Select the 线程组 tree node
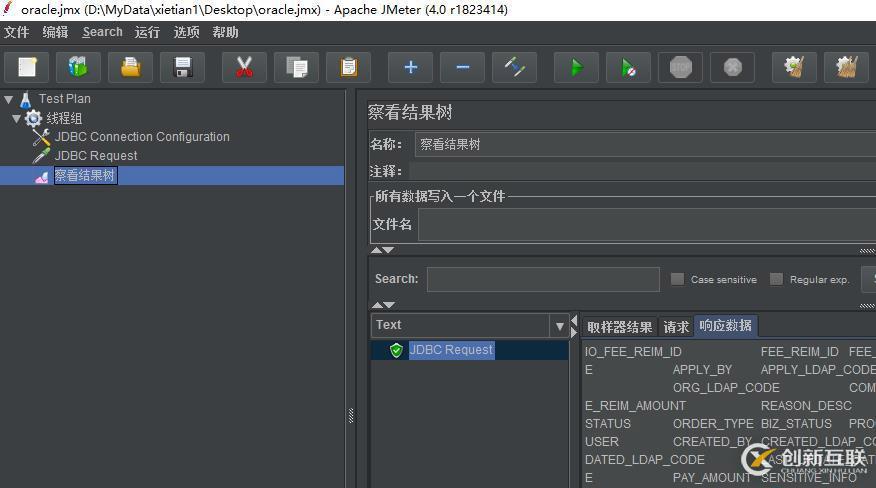 64,119
